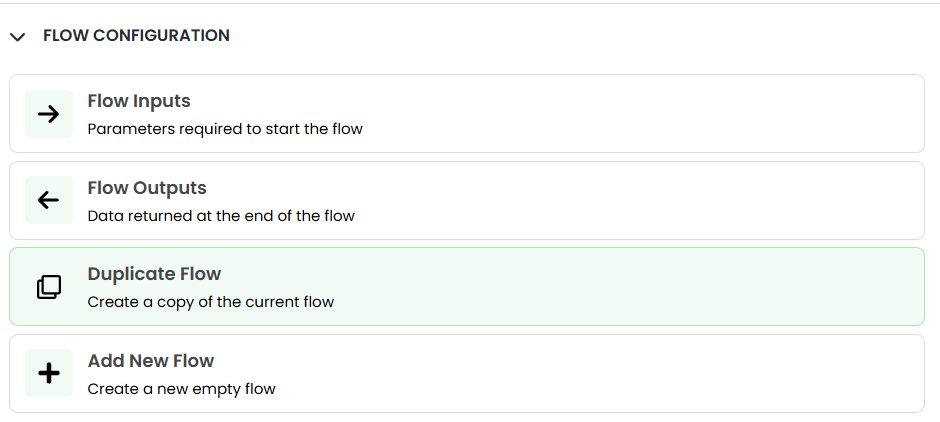940x422 pixels.
Task: Select the Add New Flow title
Action: click(x=151, y=361)
